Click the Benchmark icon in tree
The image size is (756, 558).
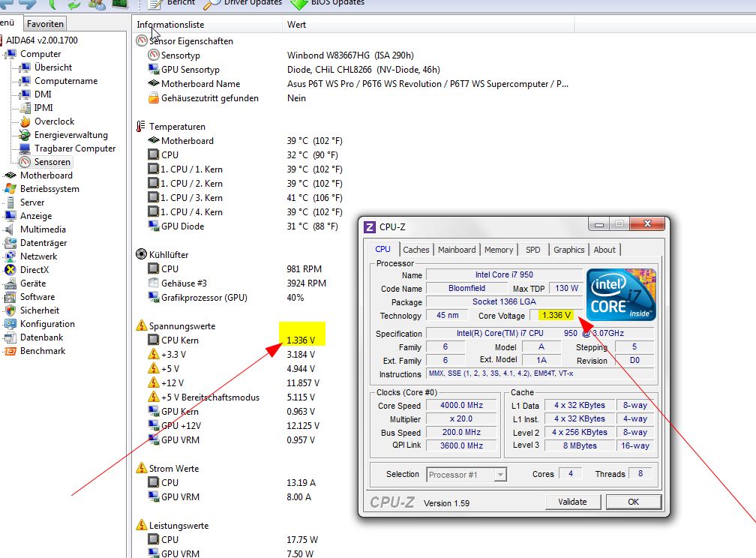pyautogui.click(x=10, y=351)
